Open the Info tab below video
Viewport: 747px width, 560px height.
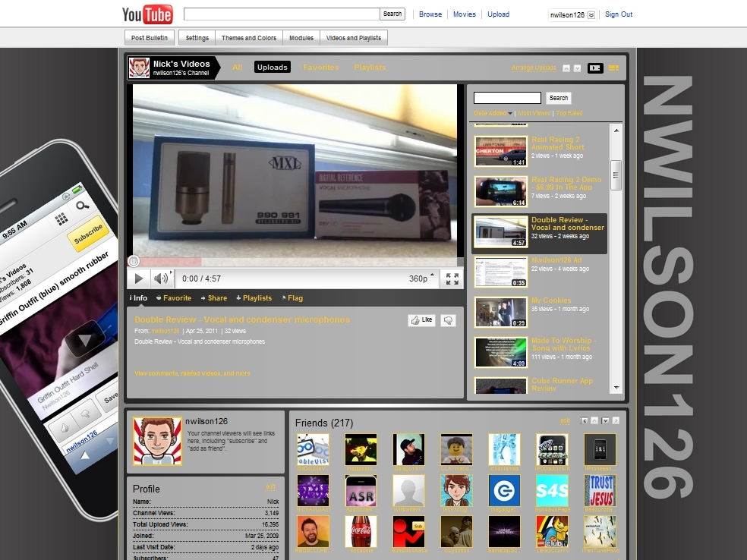[139, 298]
